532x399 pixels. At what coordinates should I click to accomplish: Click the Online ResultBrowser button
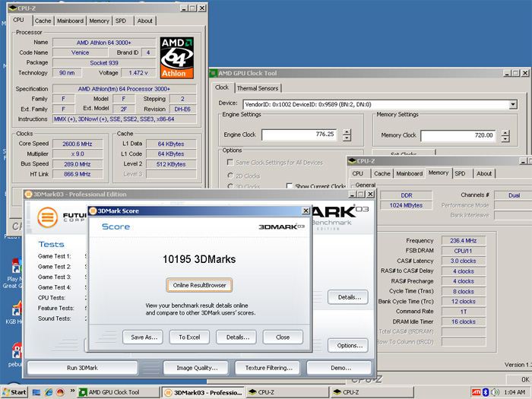click(x=199, y=285)
